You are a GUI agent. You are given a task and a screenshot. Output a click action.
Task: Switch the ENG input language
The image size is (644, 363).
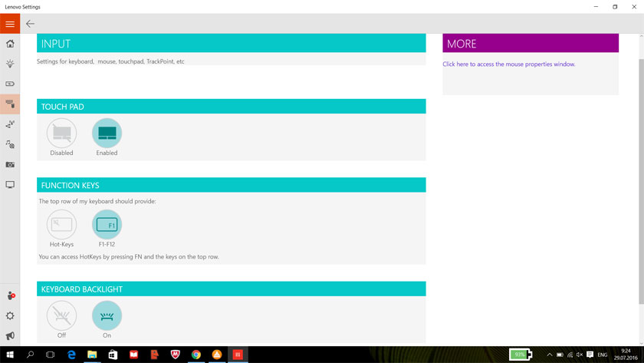(x=603, y=355)
